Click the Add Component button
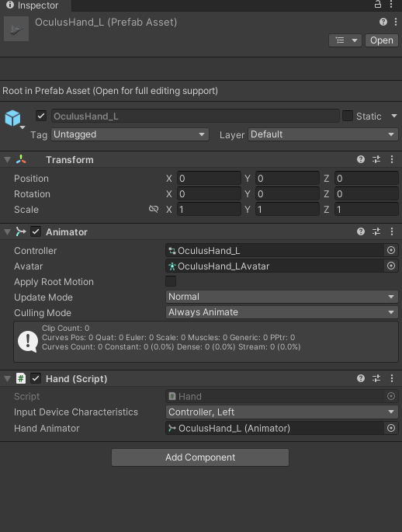The width and height of the screenshot is (402, 532). pyautogui.click(x=200, y=457)
